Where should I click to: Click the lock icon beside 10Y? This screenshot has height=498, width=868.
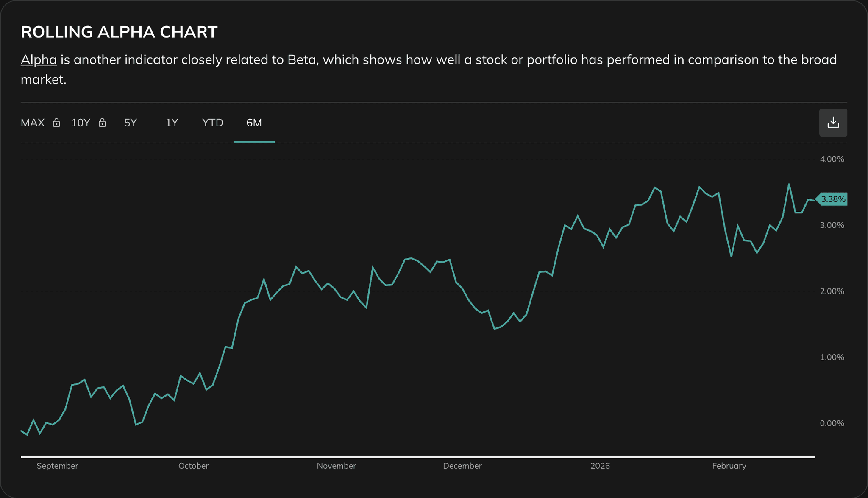102,123
